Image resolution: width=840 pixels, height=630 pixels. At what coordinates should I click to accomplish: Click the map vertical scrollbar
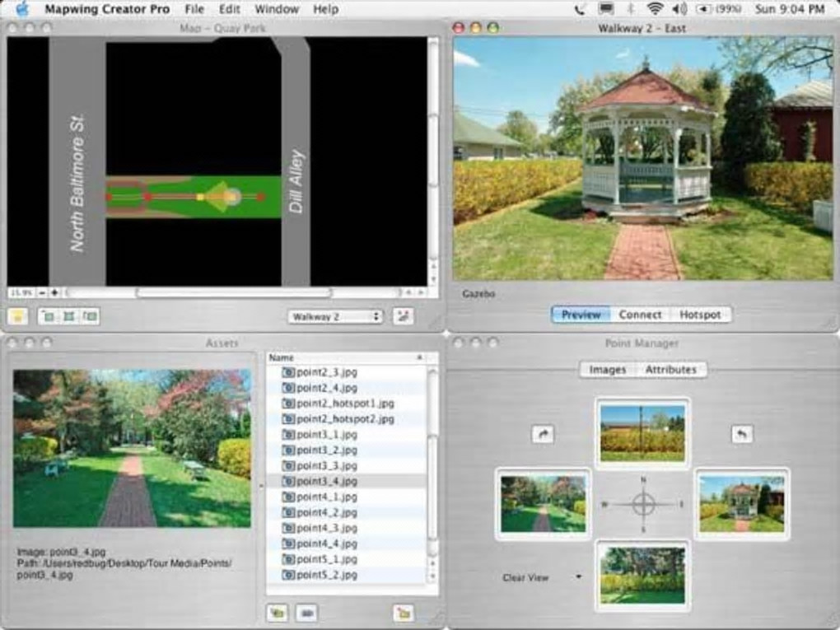[433, 161]
